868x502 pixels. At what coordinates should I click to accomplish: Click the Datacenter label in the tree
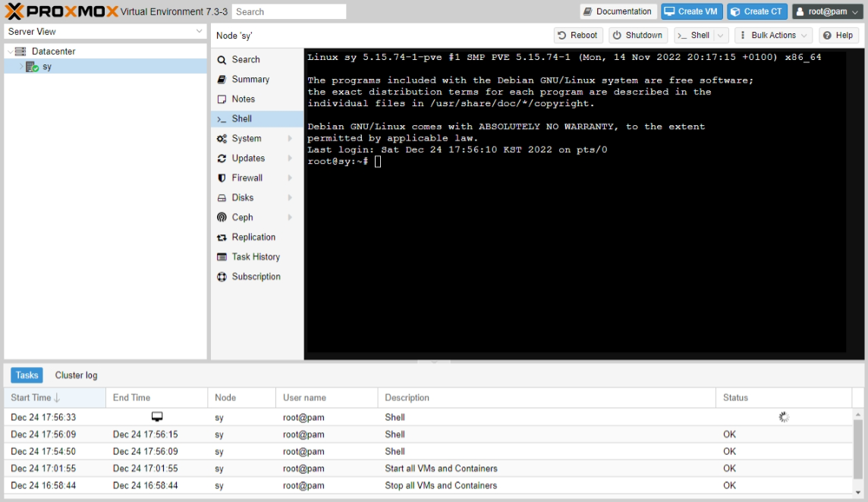53,52
